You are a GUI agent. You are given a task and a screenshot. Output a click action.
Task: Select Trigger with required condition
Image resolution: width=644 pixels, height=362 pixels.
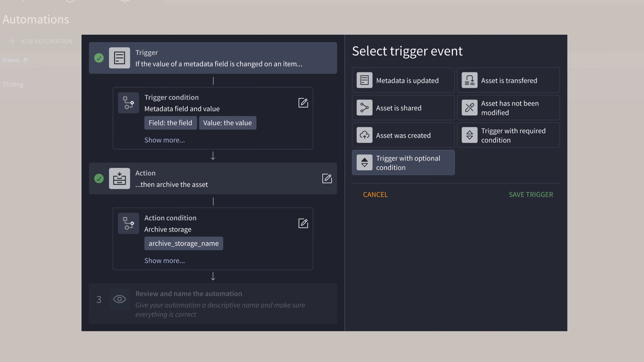pyautogui.click(x=508, y=135)
